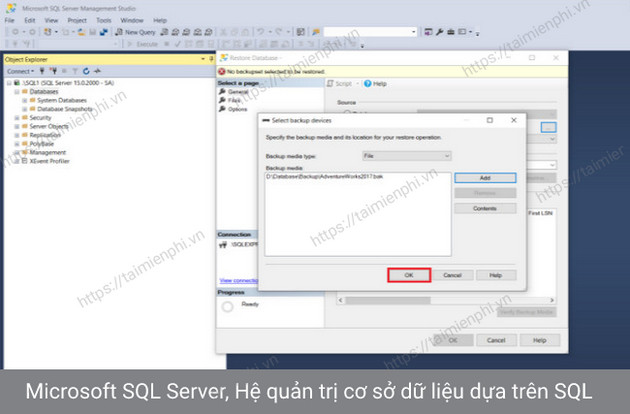Click the browse ellipsis button in Restore Database
This screenshot has width=630, height=414.
(x=548, y=127)
